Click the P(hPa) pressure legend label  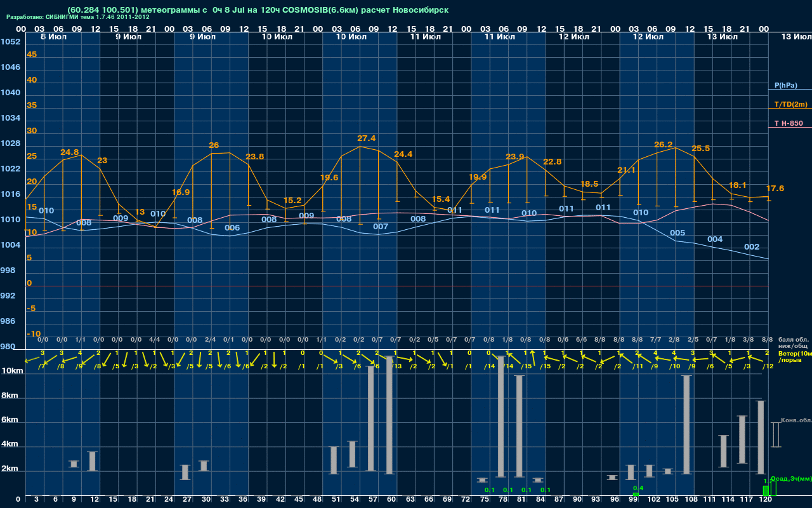click(785, 85)
